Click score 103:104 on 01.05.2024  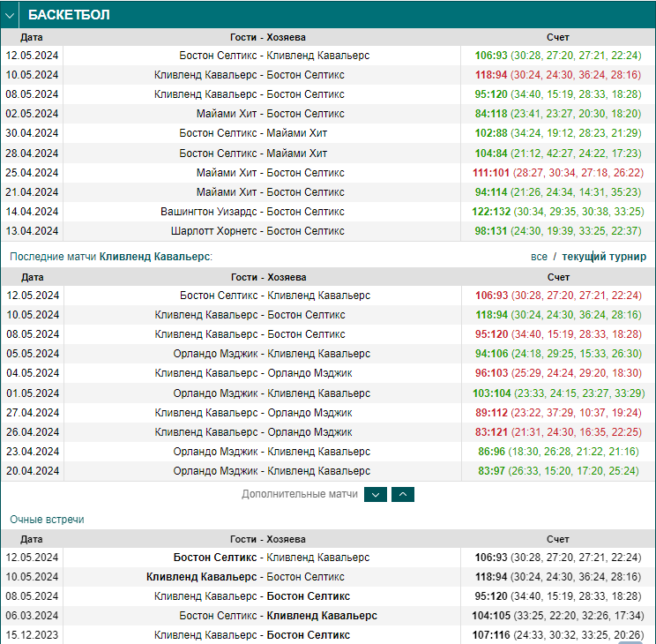pyautogui.click(x=492, y=393)
